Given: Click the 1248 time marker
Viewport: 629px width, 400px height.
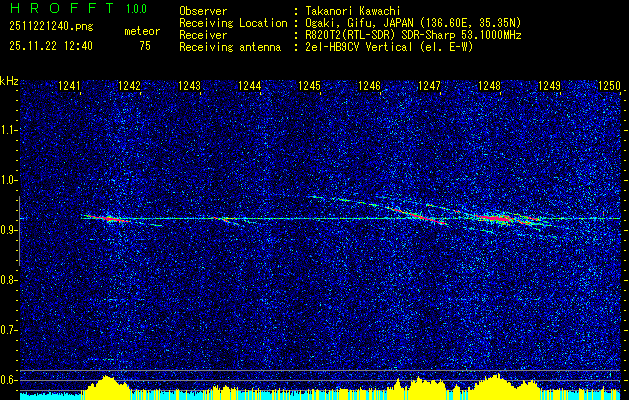Looking at the screenshot, I should tap(489, 86).
